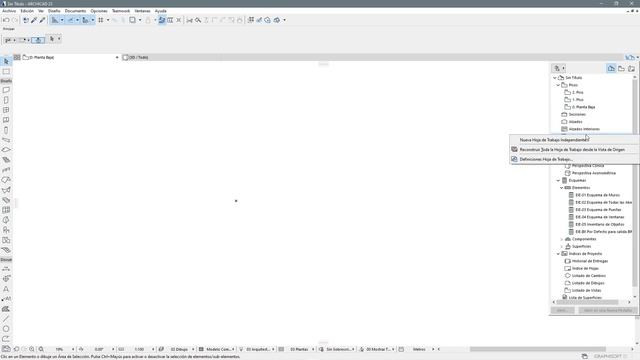
Task: Select Project Map view in the Navigator
Action: click(x=611, y=69)
